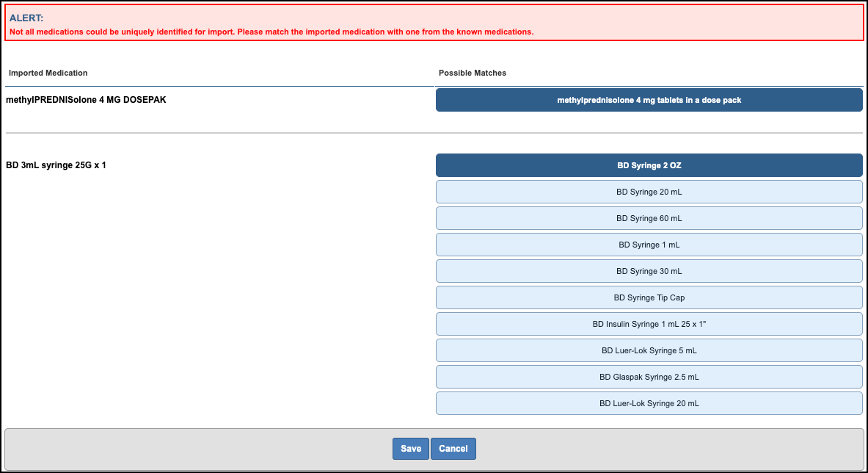Choose BD Syringe 1 mL match
The image size is (868, 473).
click(649, 245)
